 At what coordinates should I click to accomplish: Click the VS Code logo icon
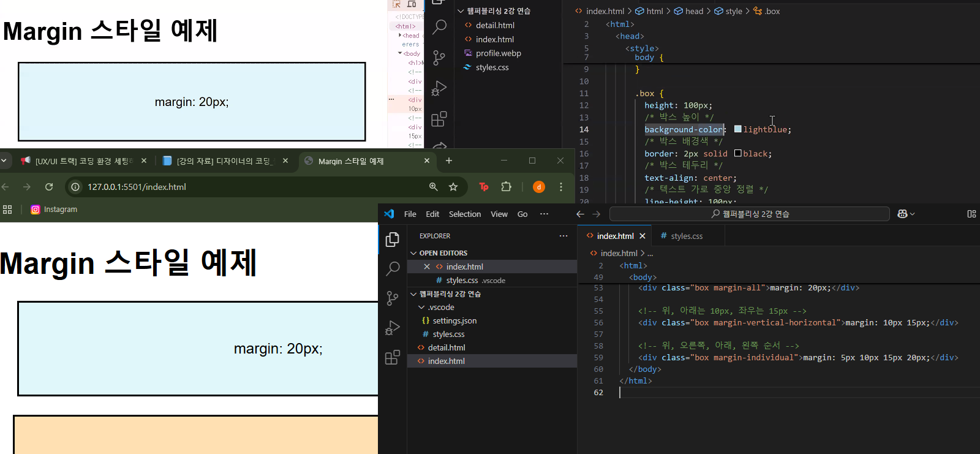(x=389, y=214)
